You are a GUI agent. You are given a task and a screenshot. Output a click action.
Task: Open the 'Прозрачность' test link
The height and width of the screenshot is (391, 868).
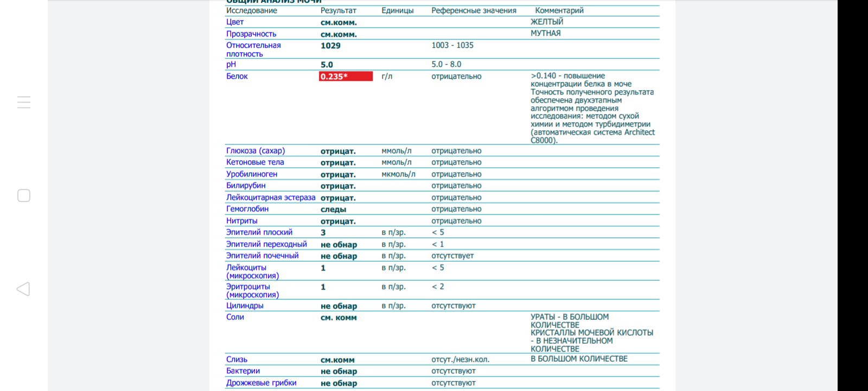pos(251,34)
